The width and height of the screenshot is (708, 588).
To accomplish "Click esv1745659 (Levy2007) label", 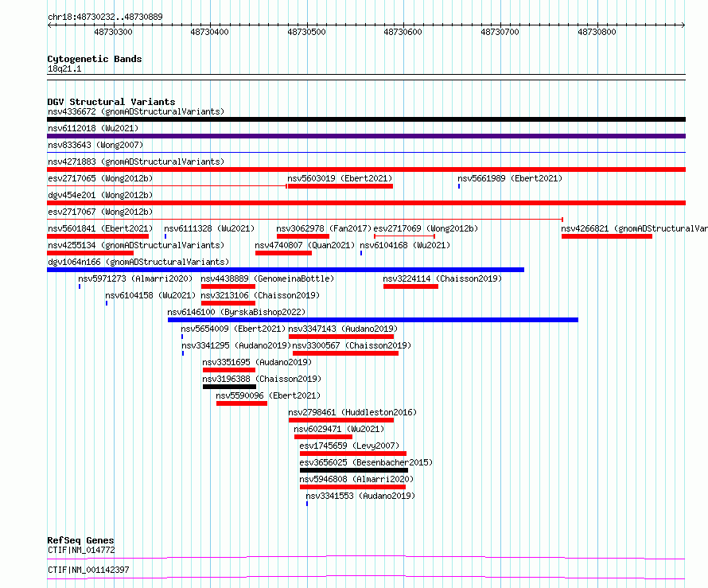I will pyautogui.click(x=349, y=446).
